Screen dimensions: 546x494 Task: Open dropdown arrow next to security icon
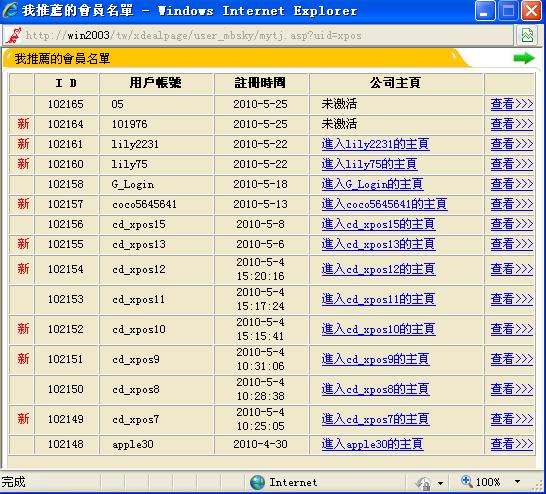440,483
